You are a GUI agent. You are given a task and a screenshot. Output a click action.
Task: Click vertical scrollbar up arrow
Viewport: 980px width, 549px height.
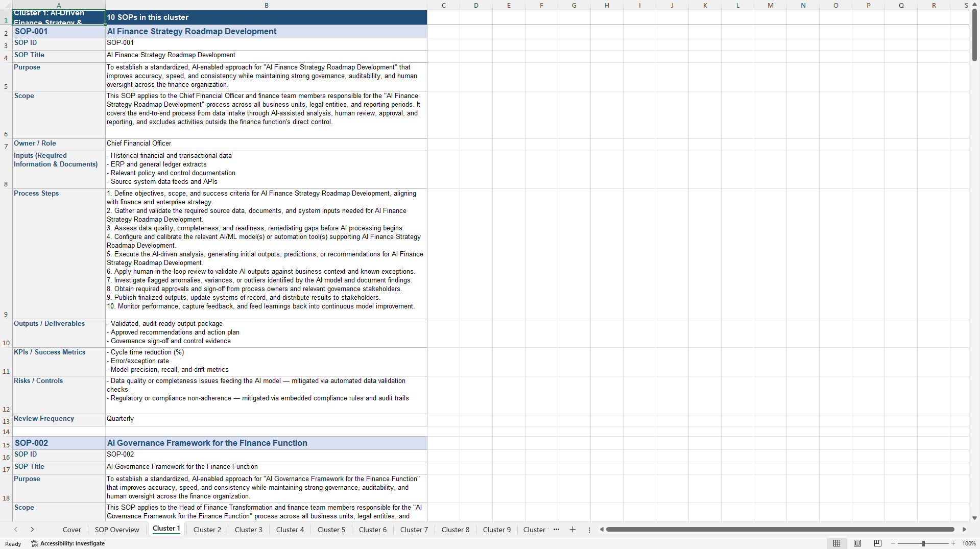point(974,5)
